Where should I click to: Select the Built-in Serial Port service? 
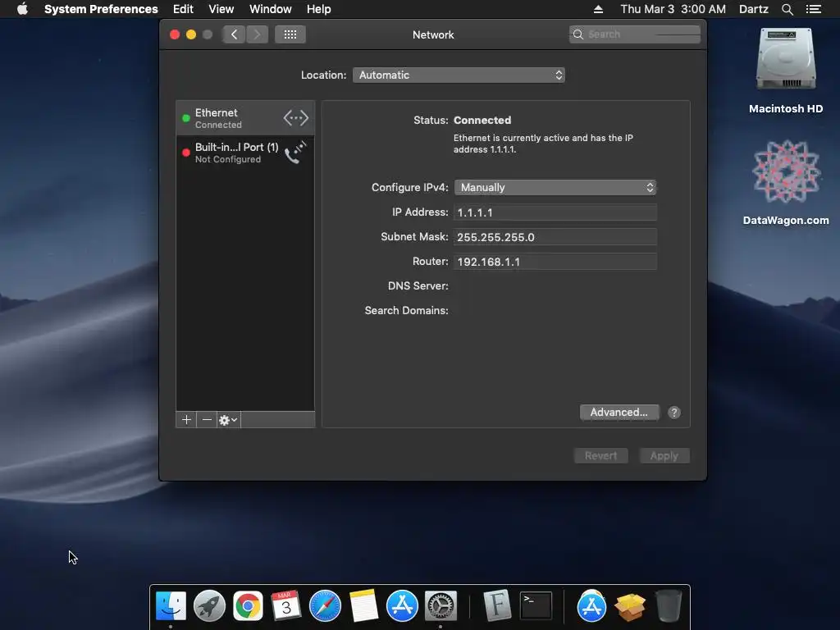[245, 153]
